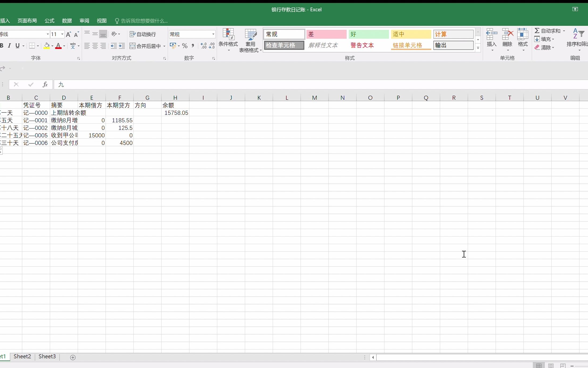
Task: Apply the accounting number format icon
Action: 173,46
